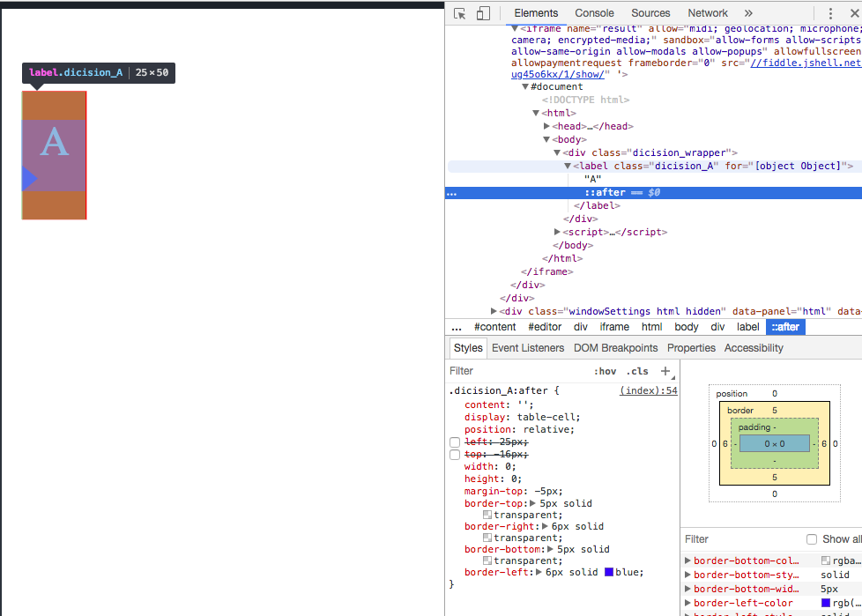This screenshot has height=616, width=862.
Task: Expand the border-top shorthand property
Action: (x=533, y=503)
